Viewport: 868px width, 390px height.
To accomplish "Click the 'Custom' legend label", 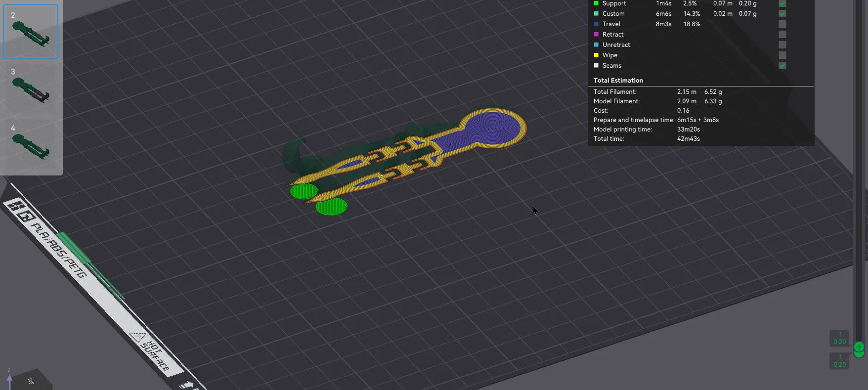I will [613, 14].
